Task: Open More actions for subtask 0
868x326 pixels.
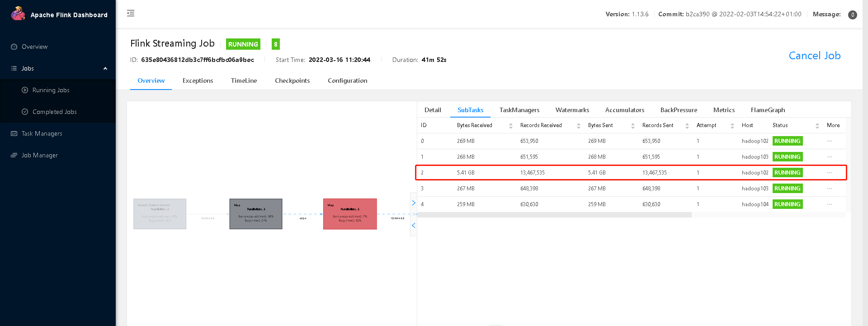Action: (x=830, y=141)
